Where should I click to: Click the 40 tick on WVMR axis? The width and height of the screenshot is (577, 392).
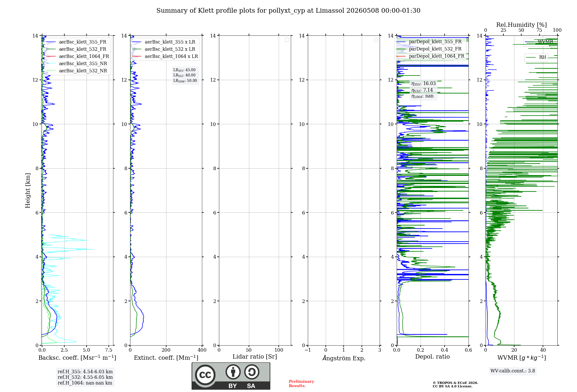543,350
